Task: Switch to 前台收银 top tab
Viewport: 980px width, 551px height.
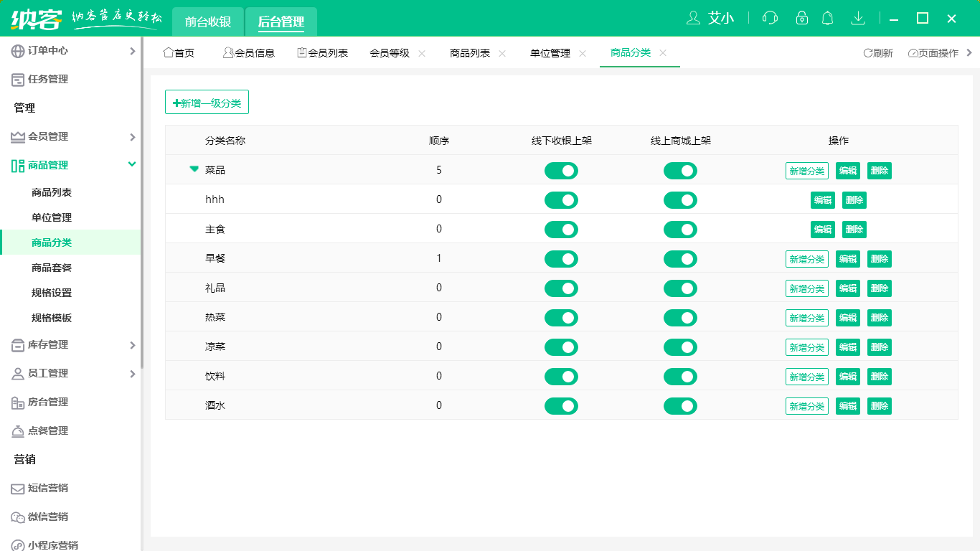Action: tap(208, 22)
